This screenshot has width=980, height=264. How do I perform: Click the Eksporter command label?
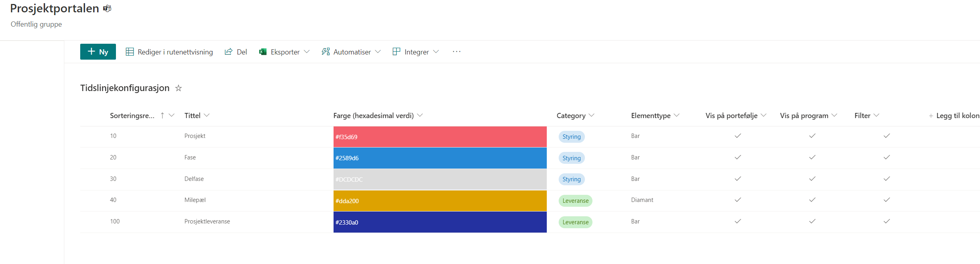(285, 52)
